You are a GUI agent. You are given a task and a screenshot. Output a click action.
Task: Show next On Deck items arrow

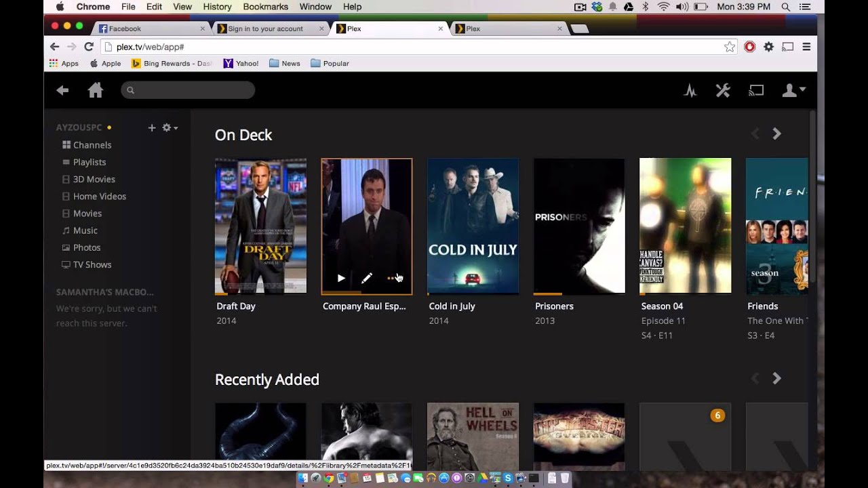tap(777, 134)
